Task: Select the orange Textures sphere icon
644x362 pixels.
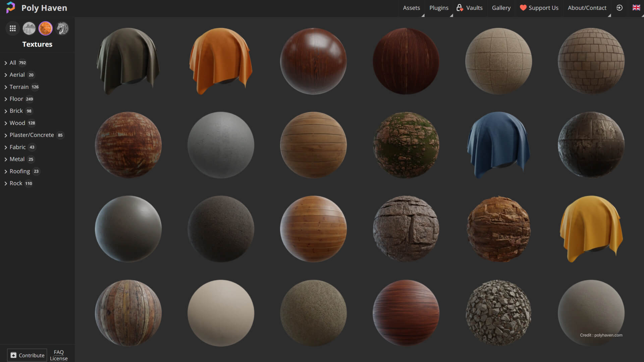Action: (x=46, y=28)
